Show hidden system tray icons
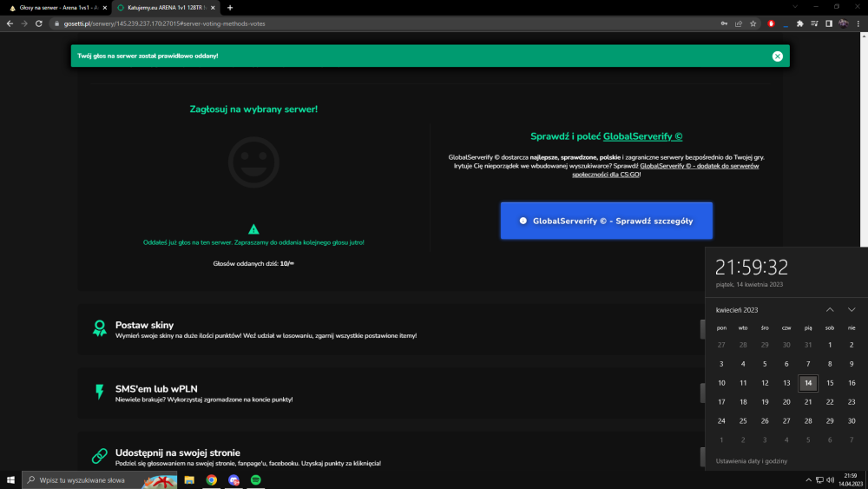 pyautogui.click(x=808, y=480)
